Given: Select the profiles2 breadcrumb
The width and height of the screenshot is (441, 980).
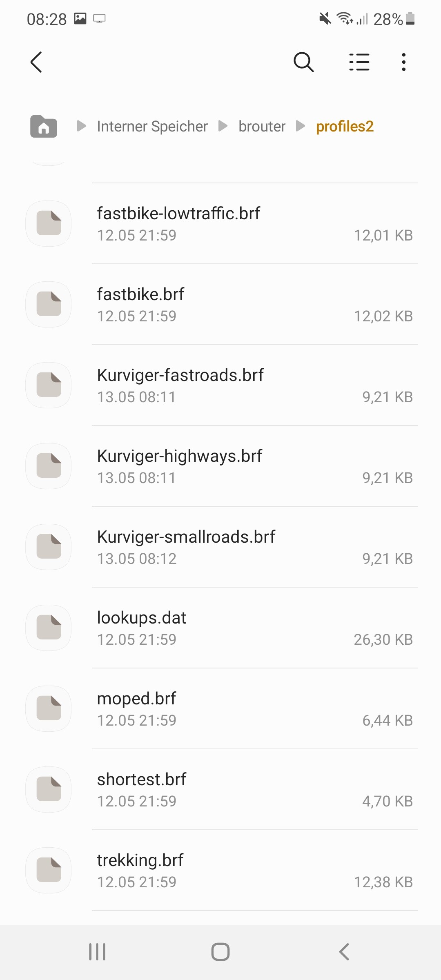Looking at the screenshot, I should click(345, 127).
